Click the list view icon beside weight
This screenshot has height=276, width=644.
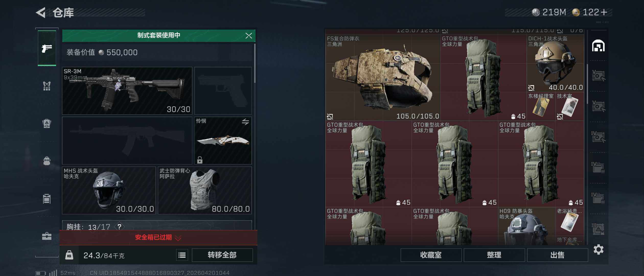[182, 255]
